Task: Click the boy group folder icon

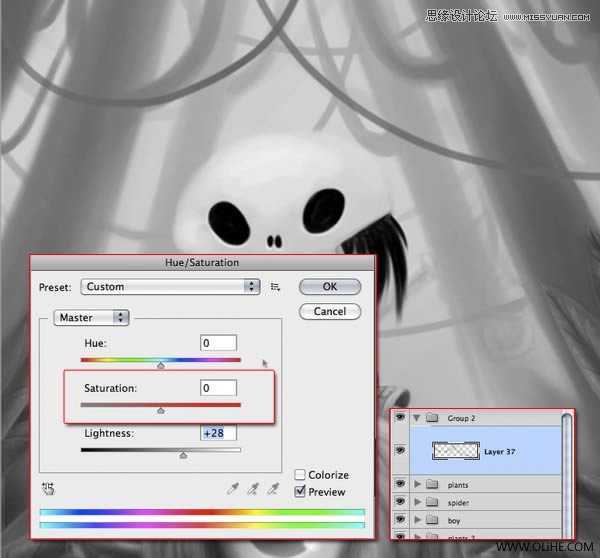Action: [432, 519]
